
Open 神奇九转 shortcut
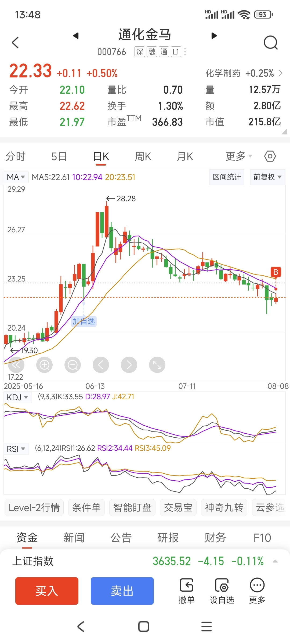pos(224,507)
